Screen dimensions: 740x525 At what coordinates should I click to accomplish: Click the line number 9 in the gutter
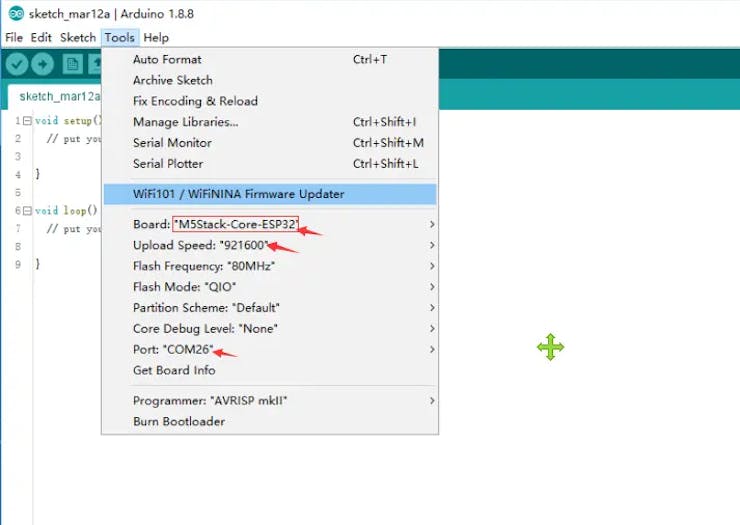(x=18, y=264)
